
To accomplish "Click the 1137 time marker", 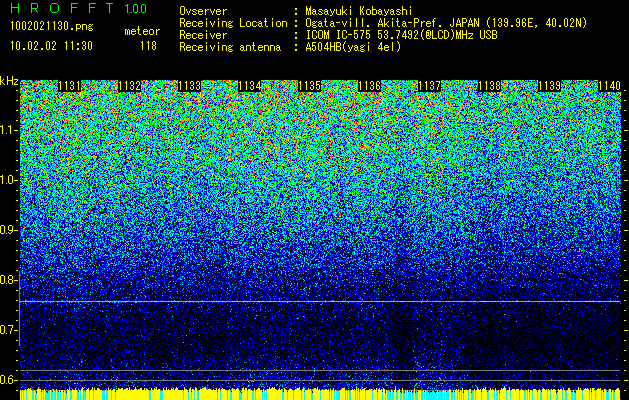I will tap(429, 86).
